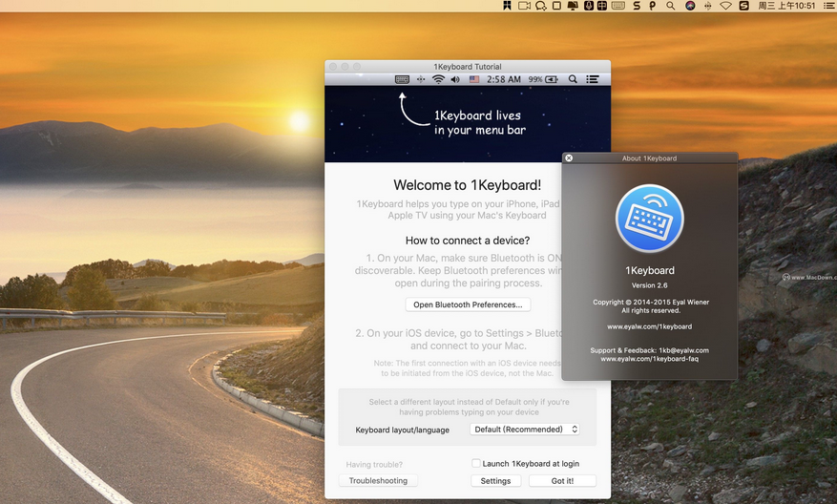Open the Keyboard layout/language dropdown
The width and height of the screenshot is (837, 504).
click(x=525, y=430)
